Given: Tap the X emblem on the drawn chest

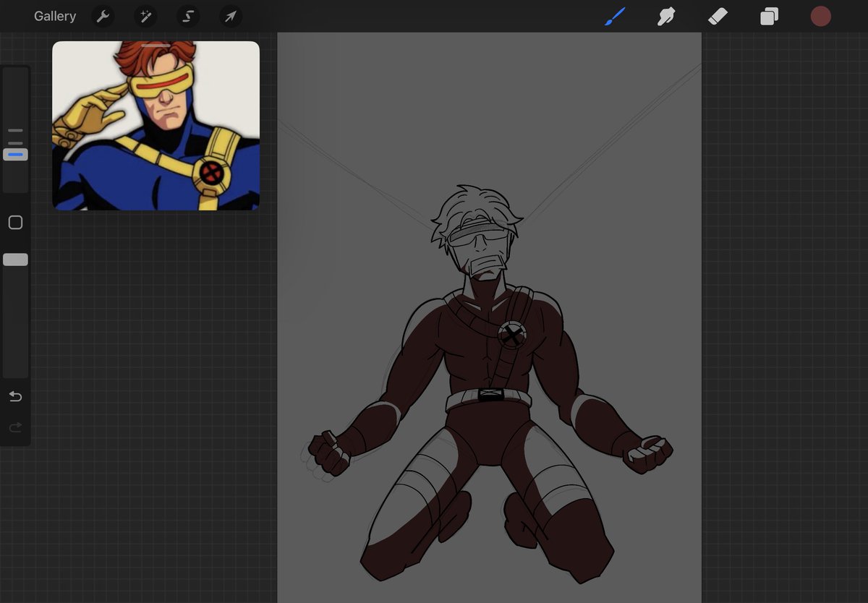Looking at the screenshot, I should [x=512, y=335].
